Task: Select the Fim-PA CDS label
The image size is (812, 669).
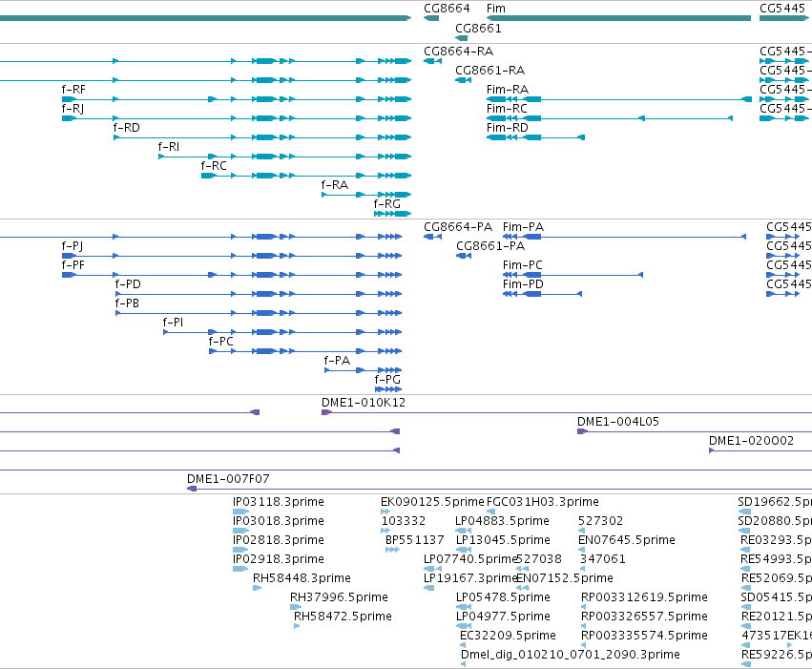Action: pos(523,227)
